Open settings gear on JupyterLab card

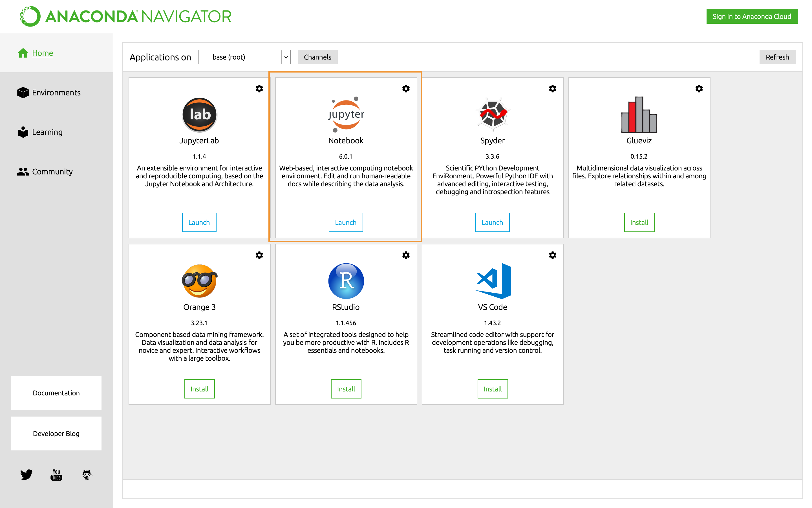(259, 89)
